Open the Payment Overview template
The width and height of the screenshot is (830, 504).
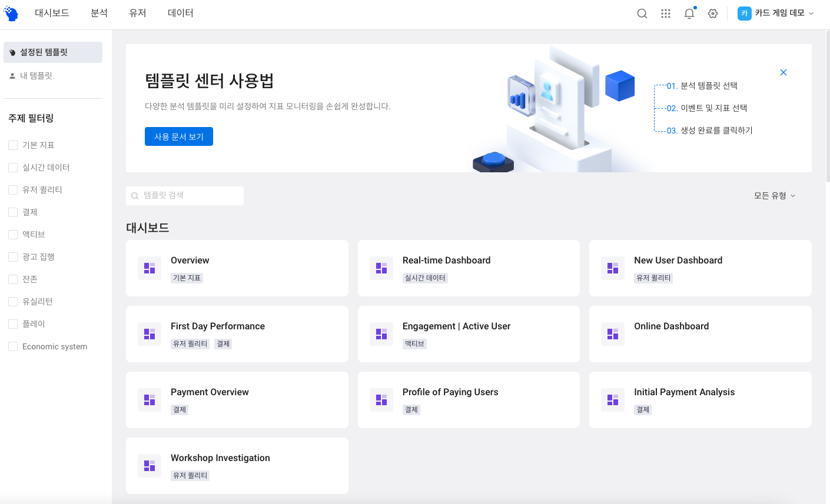(x=210, y=392)
